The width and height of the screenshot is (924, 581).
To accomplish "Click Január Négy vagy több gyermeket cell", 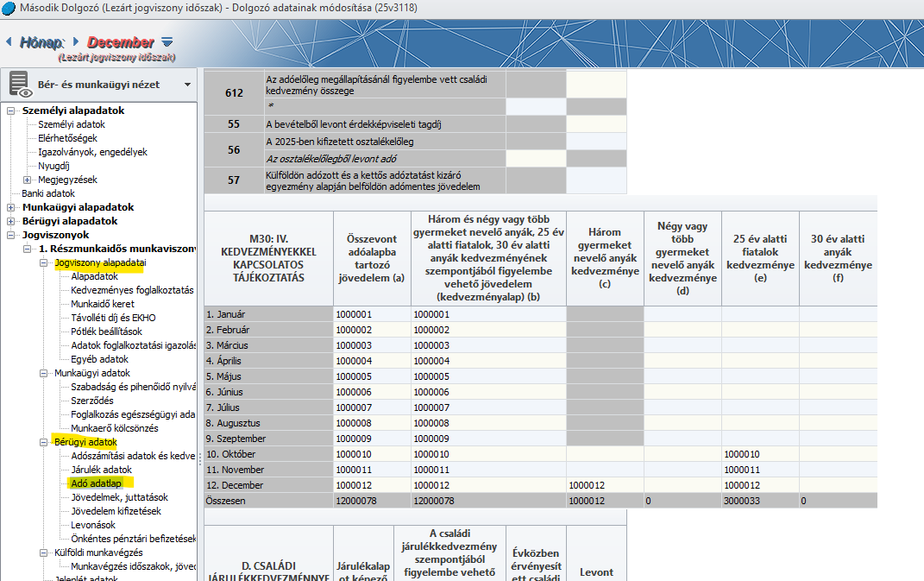I will tap(682, 314).
